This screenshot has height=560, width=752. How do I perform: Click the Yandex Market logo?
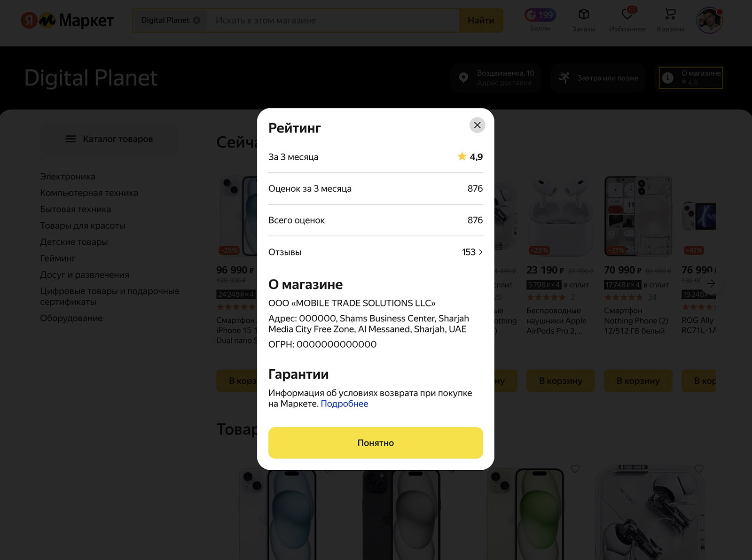tap(67, 20)
